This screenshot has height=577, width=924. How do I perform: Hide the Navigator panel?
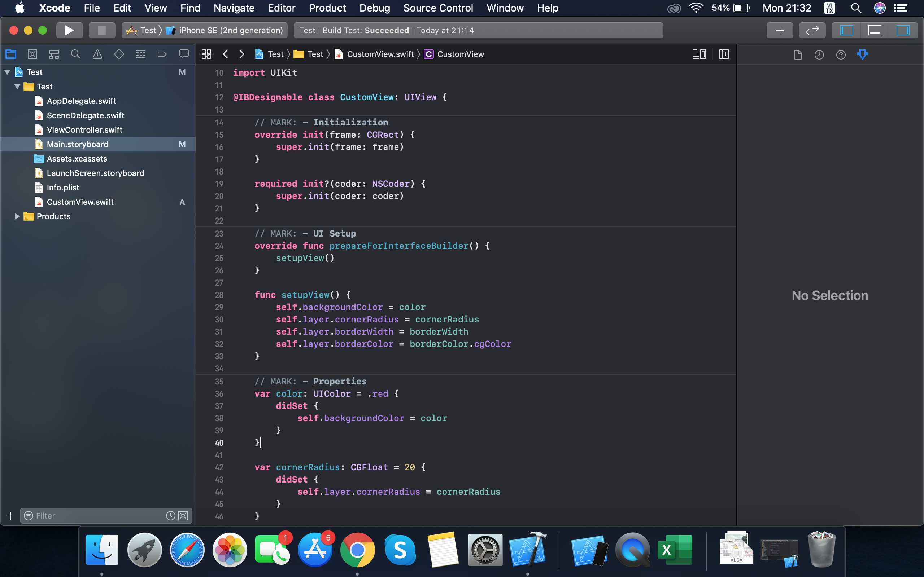click(x=846, y=30)
